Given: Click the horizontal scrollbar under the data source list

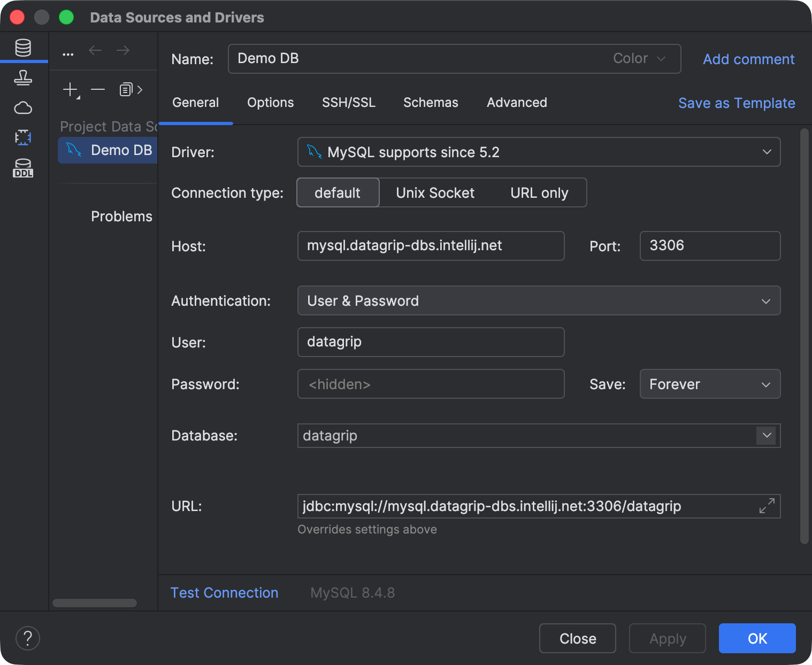Looking at the screenshot, I should pos(95,602).
